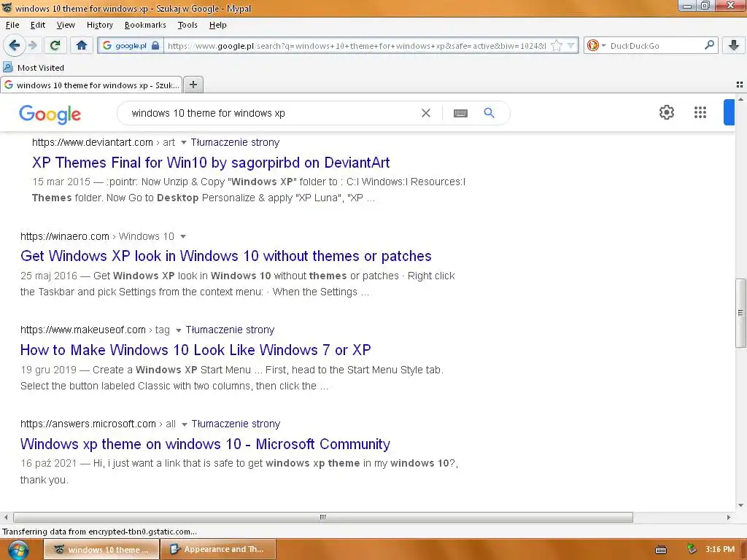Screen dimensions: 747x560
Task: Open the Home page icon
Action: pos(82,46)
